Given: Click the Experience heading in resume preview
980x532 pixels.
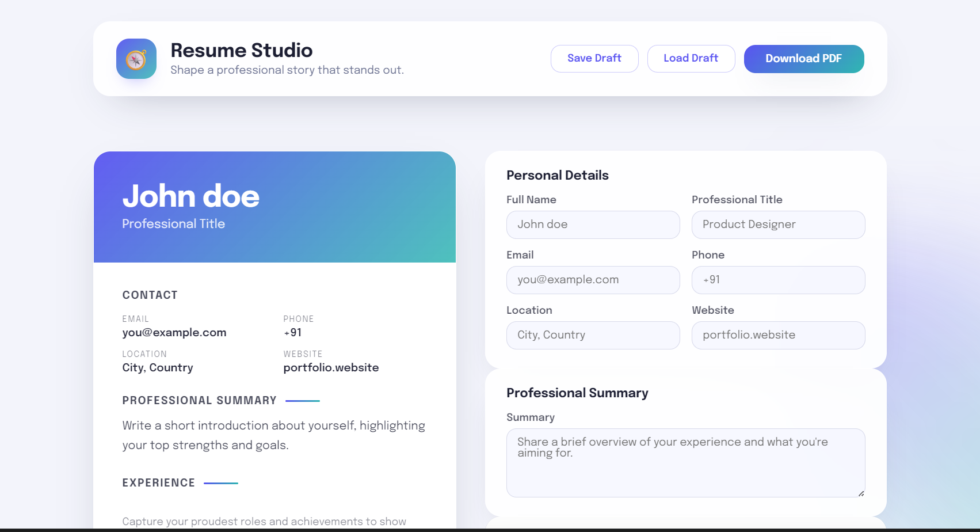Looking at the screenshot, I should click(158, 483).
